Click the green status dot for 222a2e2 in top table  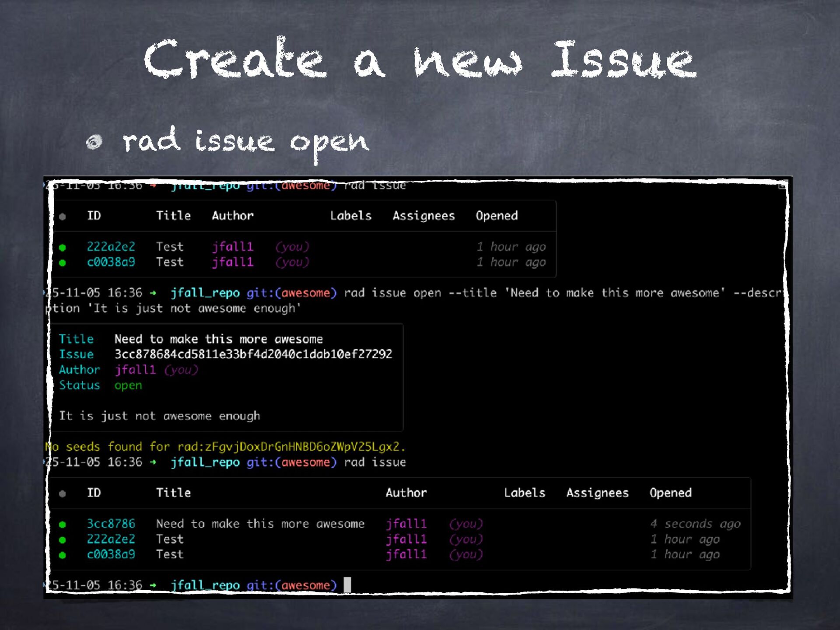coord(63,247)
